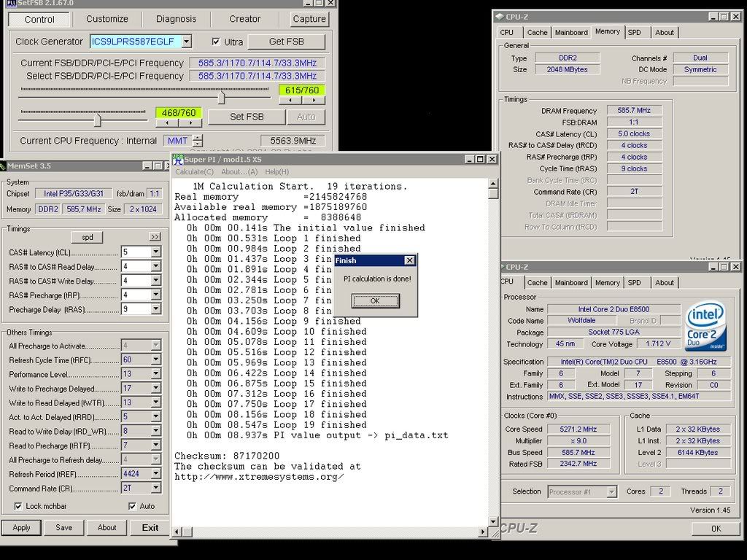Click the Intel Core 2 Duo logo
Image resolution: width=747 pixels, height=560 pixels.
pyautogui.click(x=706, y=326)
